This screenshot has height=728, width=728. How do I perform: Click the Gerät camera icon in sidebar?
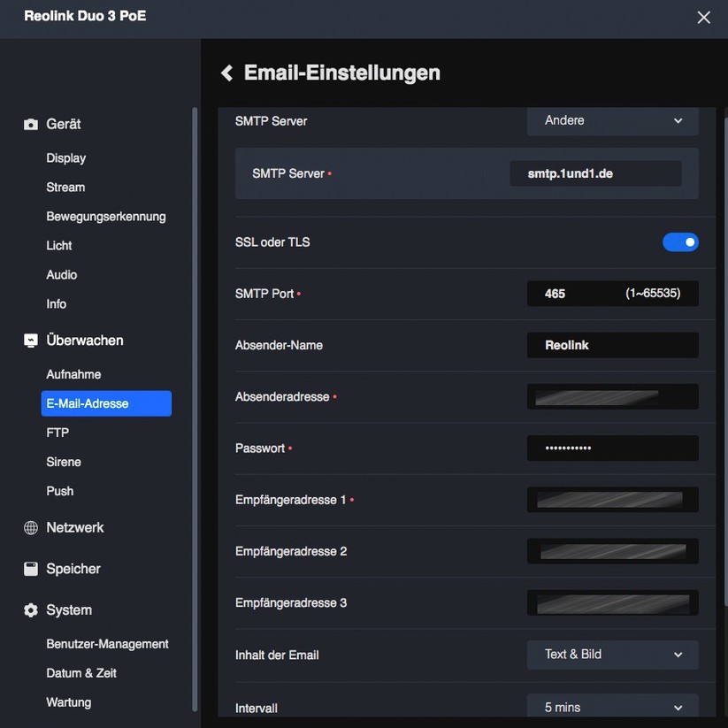29,124
